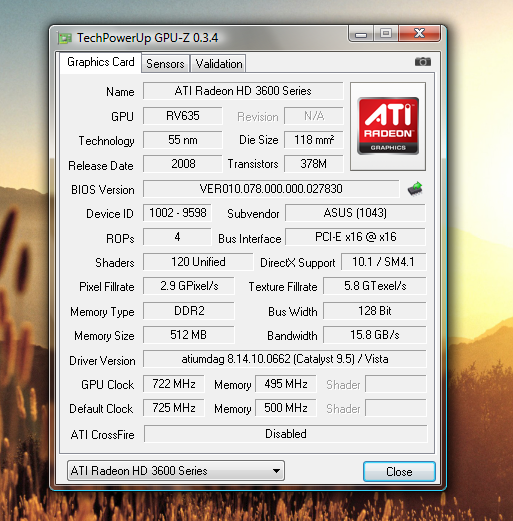Click the Die Size value 118 mm²
The width and height of the screenshot is (513, 521).
(x=314, y=140)
